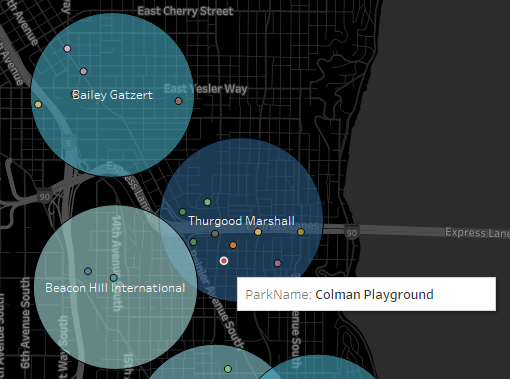Click the I-90 shield beside Express Lanes bridge
The height and width of the screenshot is (379, 510).
tap(351, 233)
